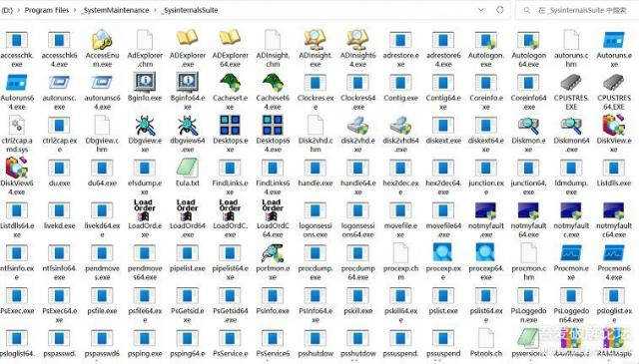
Task: Click the search _SysinternalsSuite input field
Action: pyautogui.click(x=576, y=10)
